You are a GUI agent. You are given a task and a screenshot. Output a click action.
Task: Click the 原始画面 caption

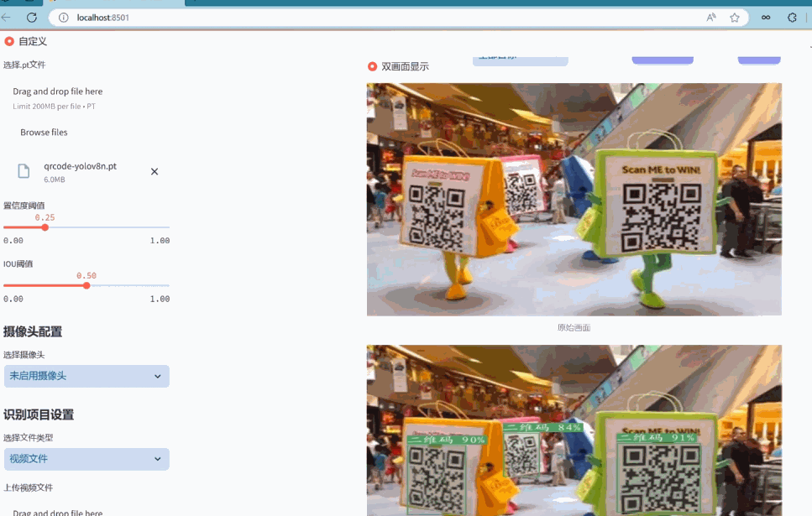(x=574, y=327)
